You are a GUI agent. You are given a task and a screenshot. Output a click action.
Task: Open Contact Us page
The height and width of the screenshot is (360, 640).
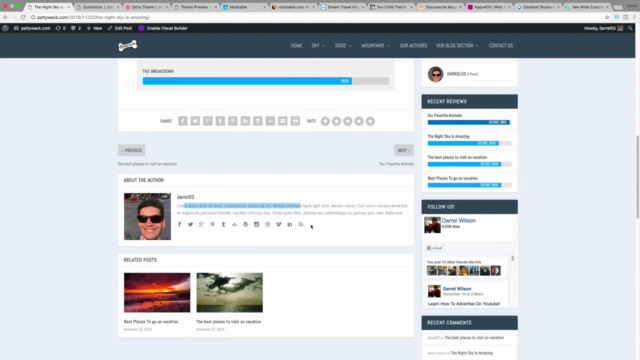(501, 46)
